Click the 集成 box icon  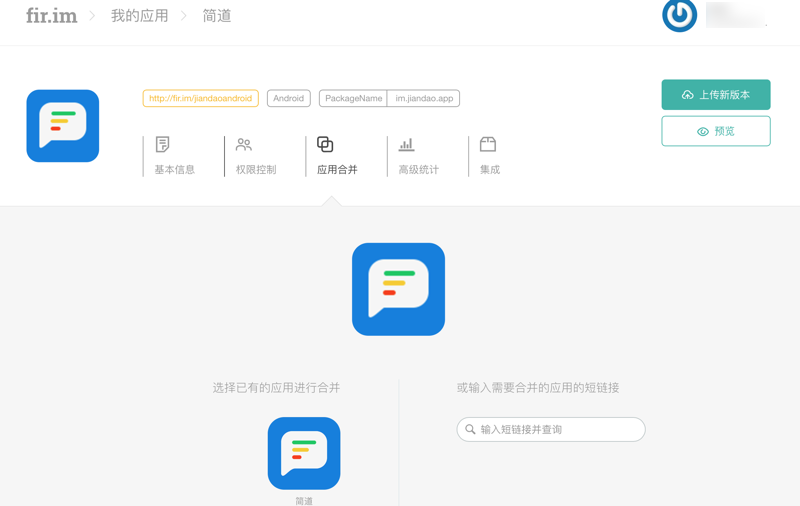tap(488, 144)
